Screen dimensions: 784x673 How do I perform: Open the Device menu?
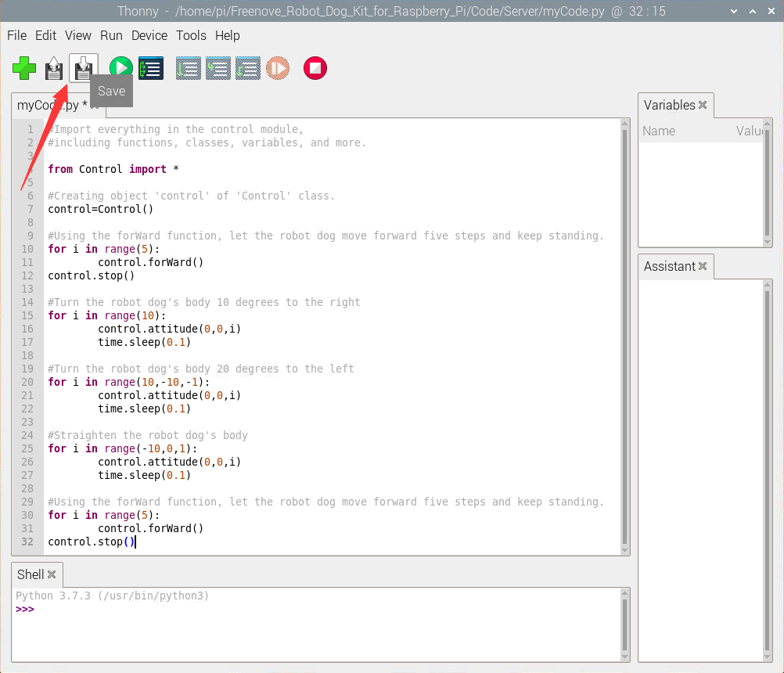tap(149, 35)
